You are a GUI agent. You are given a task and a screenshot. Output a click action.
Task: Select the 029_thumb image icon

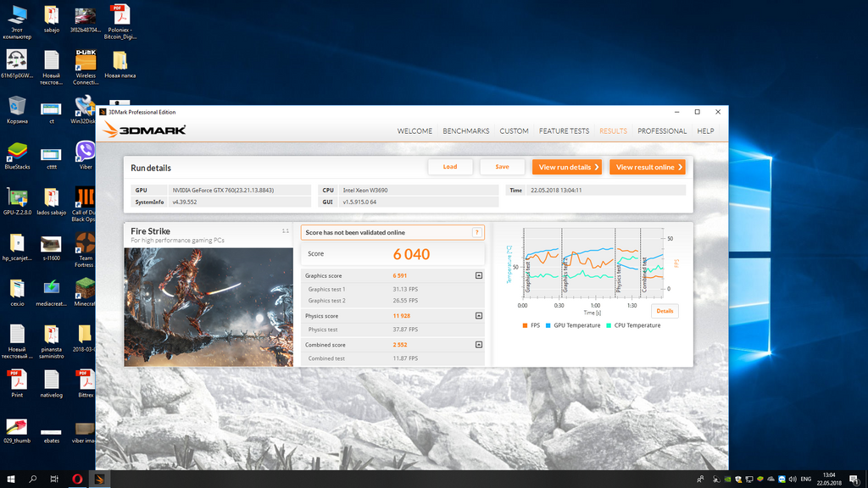coord(17,430)
